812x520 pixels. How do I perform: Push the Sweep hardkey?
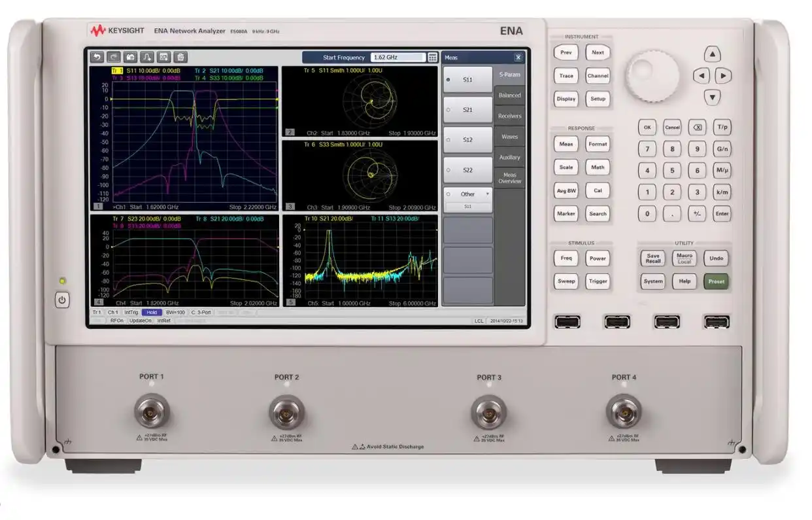coord(566,281)
